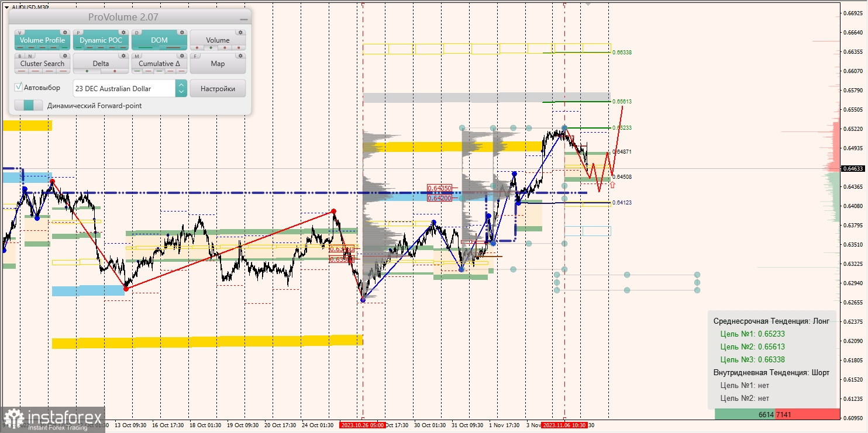Viewport: 868px width, 433px height.
Task: Click the V hotkey tag on Volume Profile
Action: point(20,33)
